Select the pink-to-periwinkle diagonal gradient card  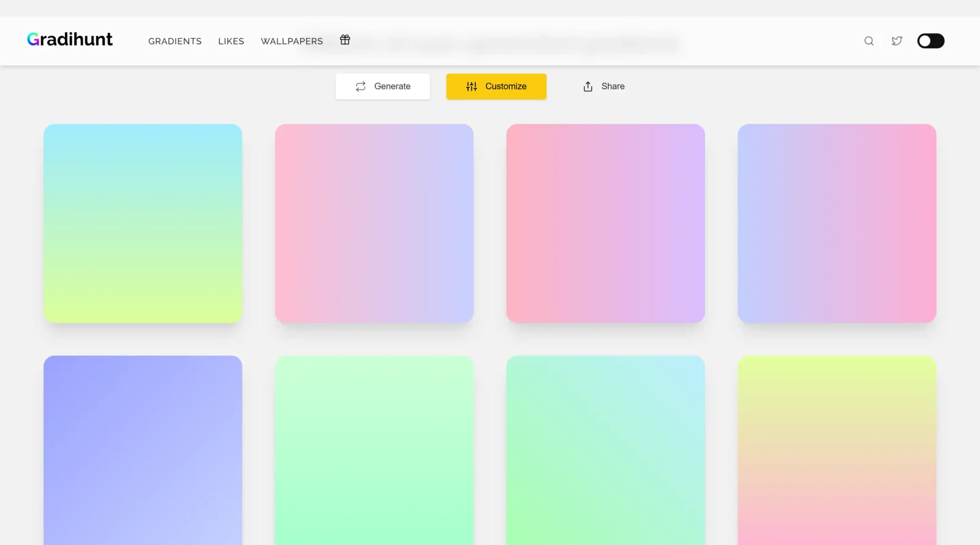[374, 224]
